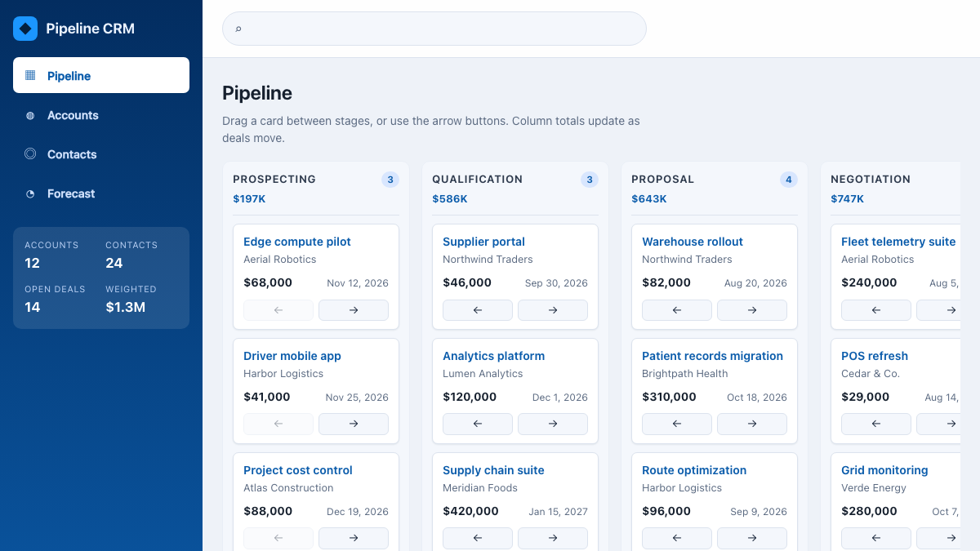Move Analytics platform back one stage
Viewport: 980px width, 551px height.
(x=478, y=424)
